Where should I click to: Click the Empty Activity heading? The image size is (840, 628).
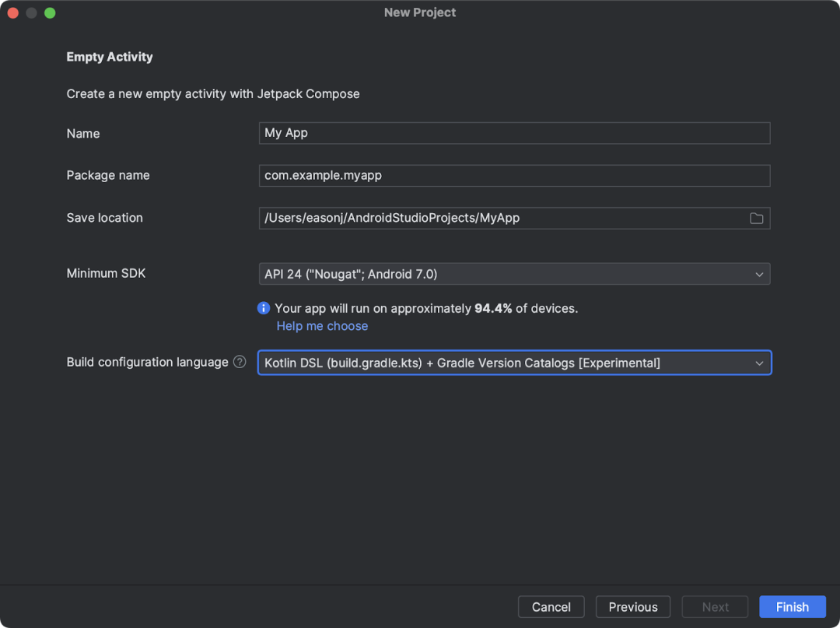coord(110,57)
